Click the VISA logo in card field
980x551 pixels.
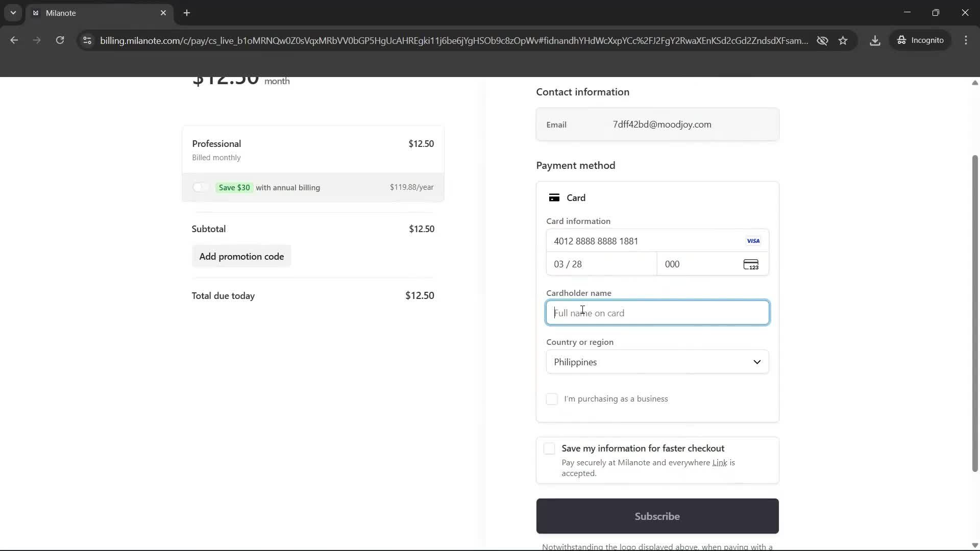click(753, 240)
